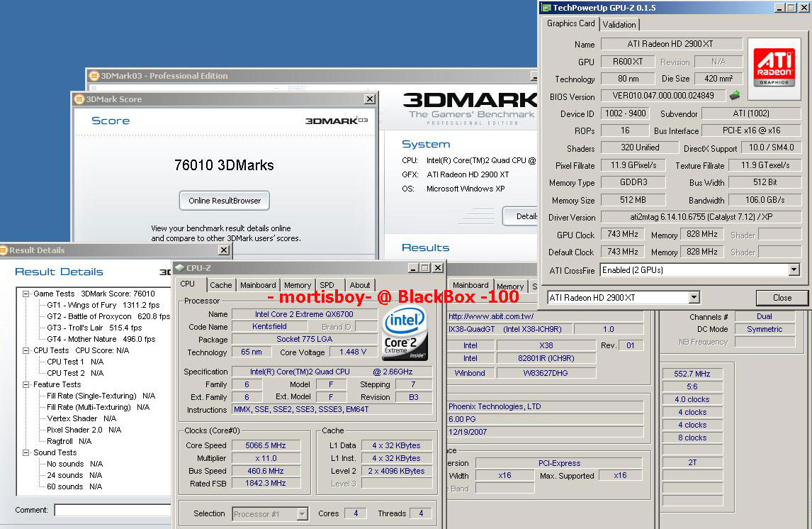
Task: Click the Core Speed value 5066.5 MHz
Action: tap(266, 445)
